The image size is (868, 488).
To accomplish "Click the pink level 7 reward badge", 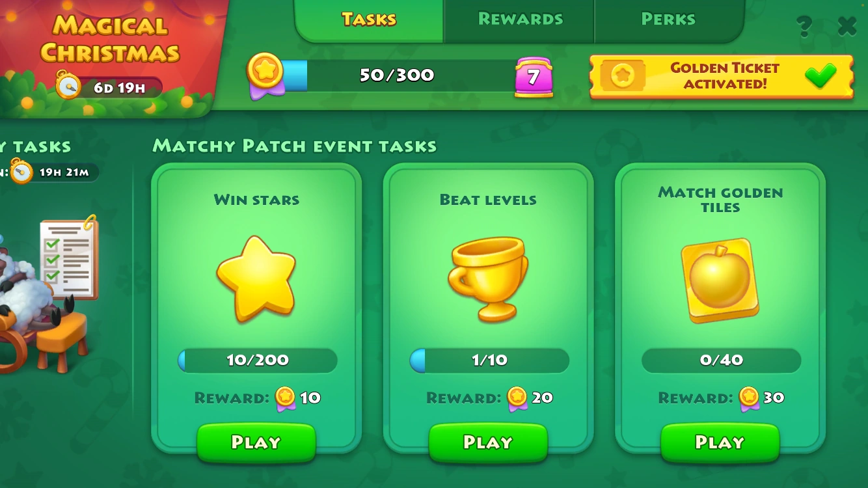I will pyautogui.click(x=534, y=77).
